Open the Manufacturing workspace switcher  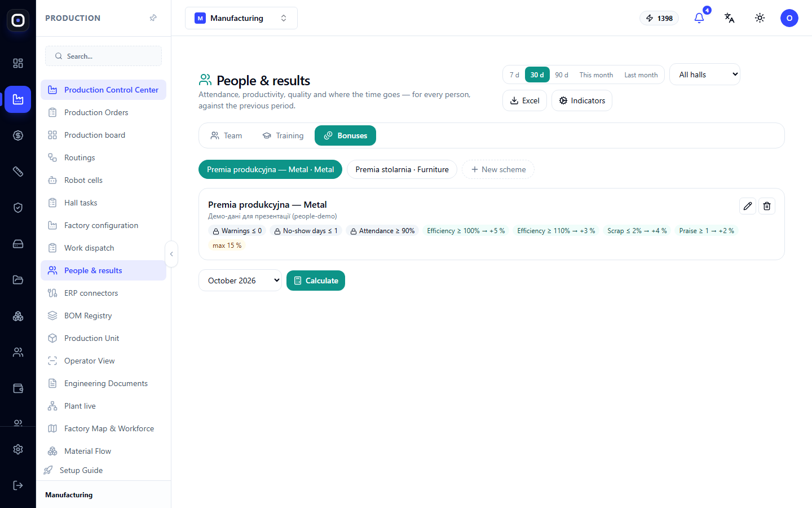[x=241, y=18]
